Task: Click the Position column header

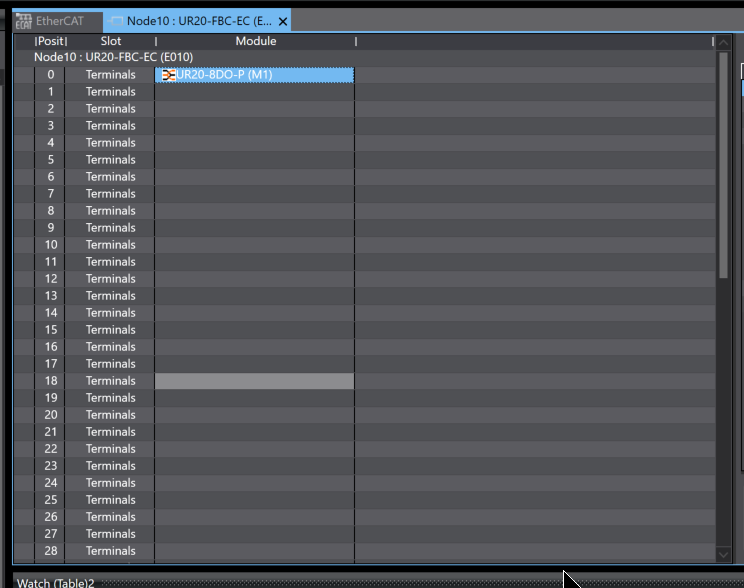Action: (50, 41)
